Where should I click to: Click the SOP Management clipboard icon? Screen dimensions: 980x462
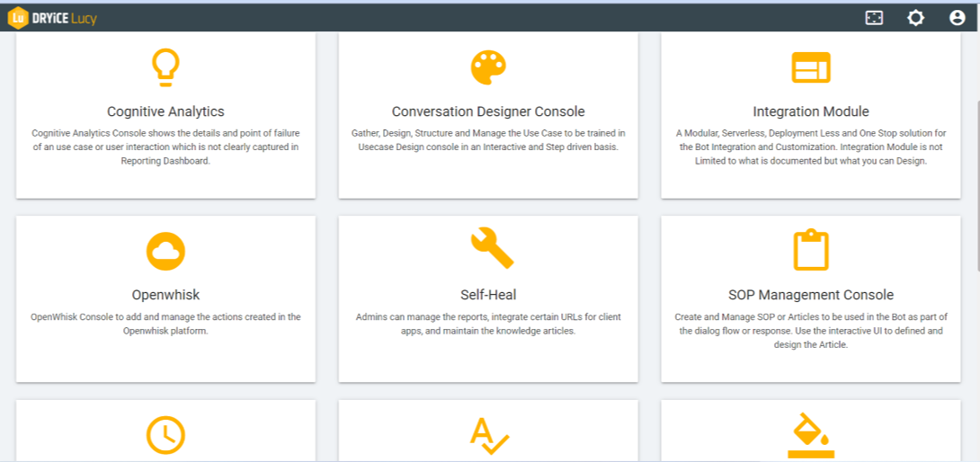[x=810, y=250]
